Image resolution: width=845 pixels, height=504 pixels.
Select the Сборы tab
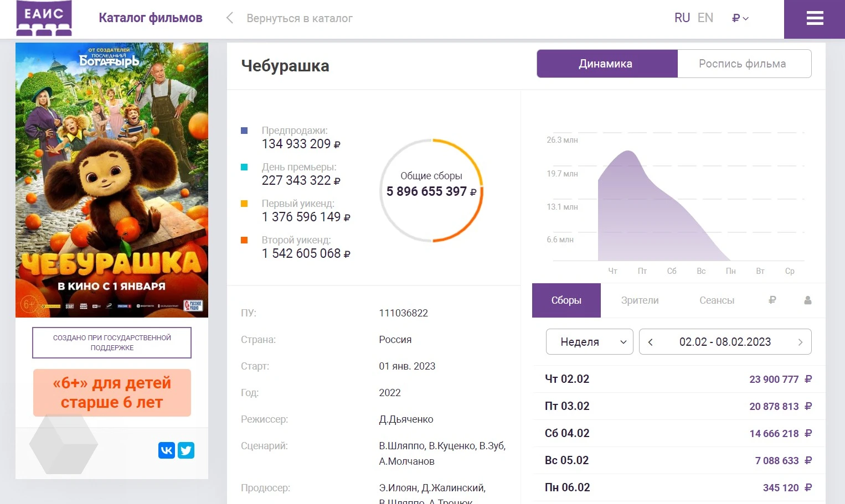[x=566, y=300]
